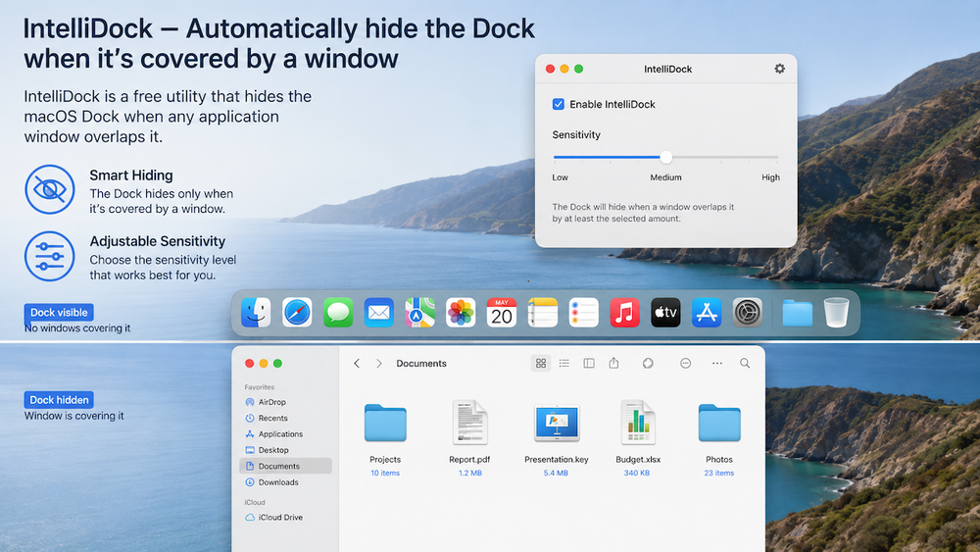The height and width of the screenshot is (552, 980).
Task: Select AirDrop in Finder sidebar
Action: pyautogui.click(x=285, y=402)
